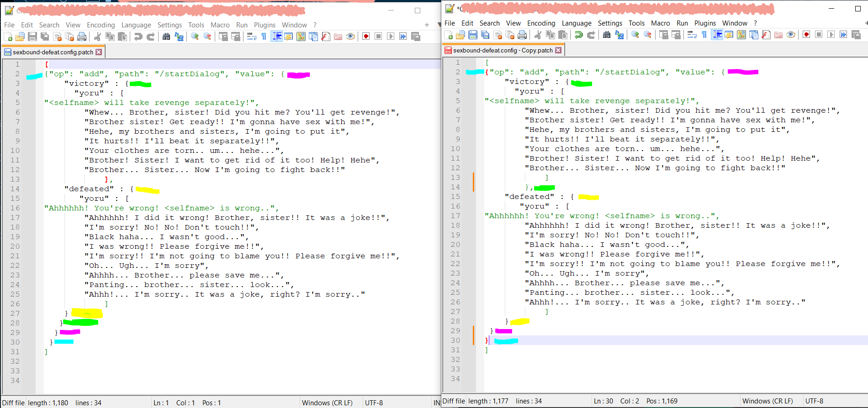The height and width of the screenshot is (408, 868).
Task: Close the sexbound-defeat.config - Copy.patch tab
Action: click(x=558, y=50)
